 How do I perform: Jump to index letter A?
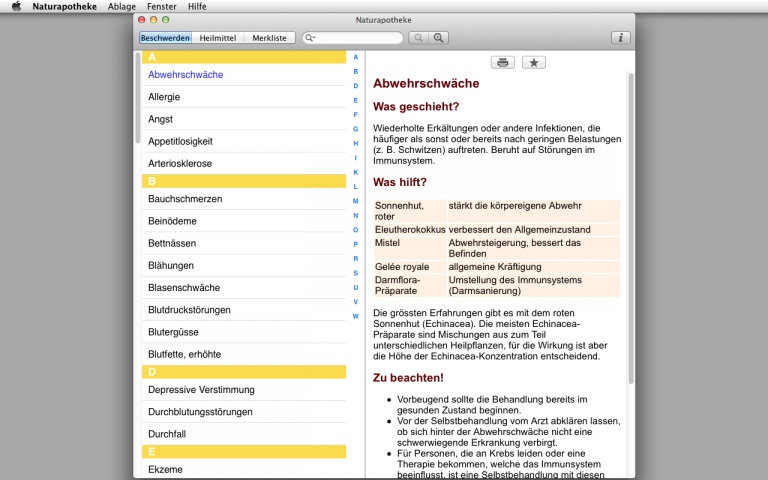[x=356, y=57]
